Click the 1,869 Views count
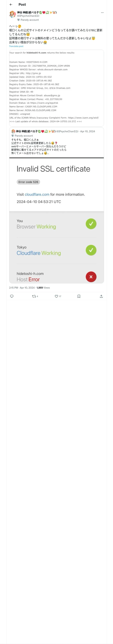Screen dimensions: 113x644 (43, 288)
